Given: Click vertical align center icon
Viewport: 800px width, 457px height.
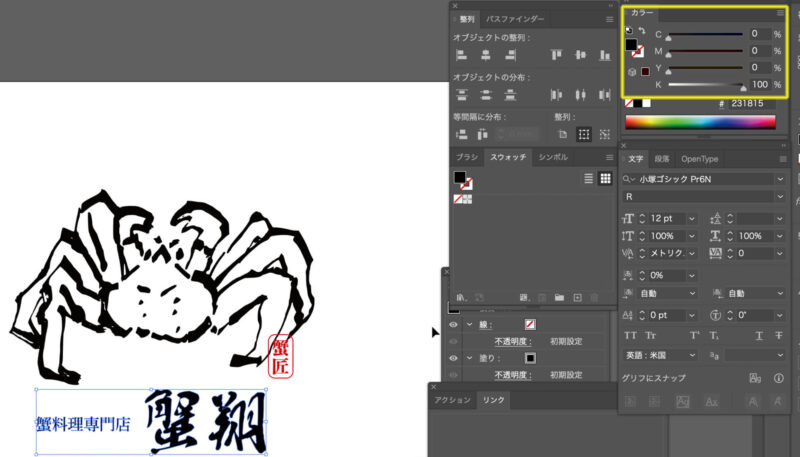Looking at the screenshot, I should coord(581,55).
